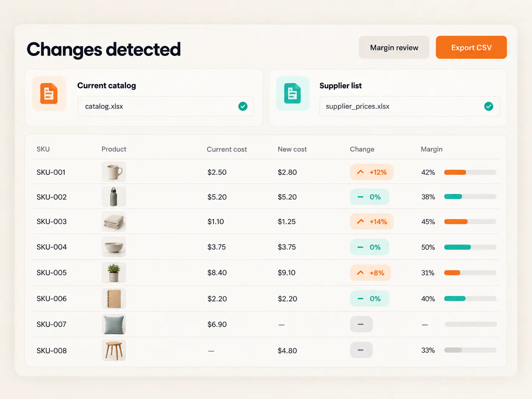Click the 40% margin bar

click(470, 299)
